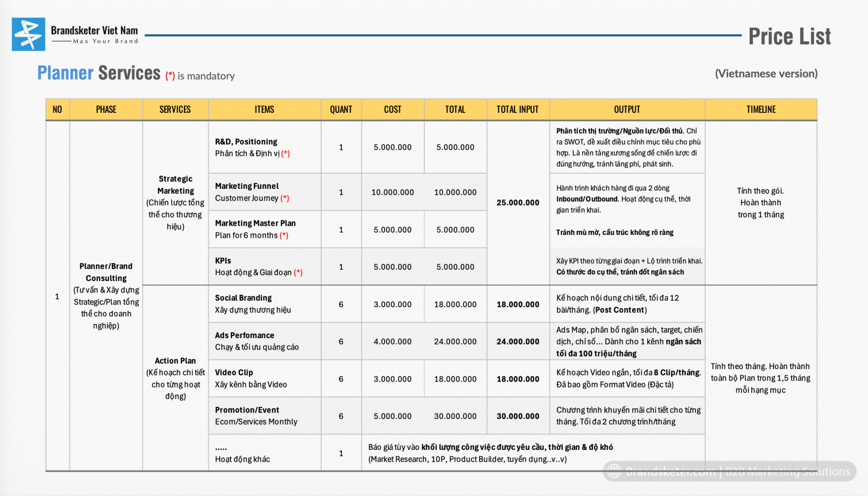Select the Social Branding item cell

[x=264, y=304]
